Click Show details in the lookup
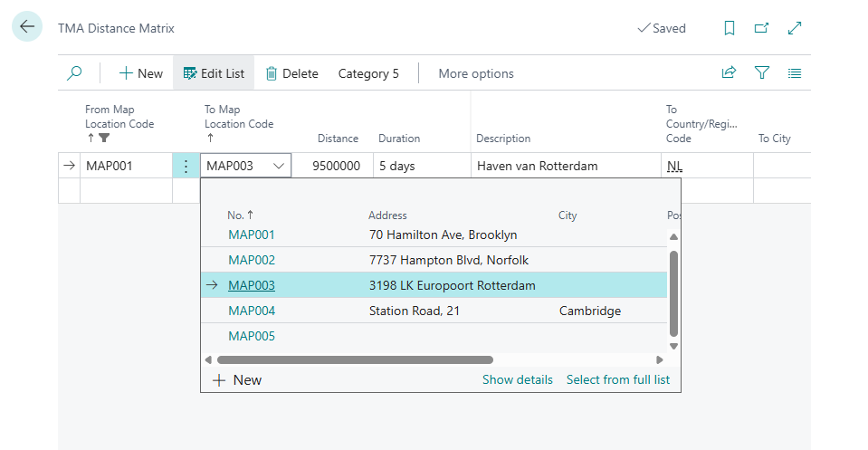Screen dimensions: 868x450 (x=517, y=379)
